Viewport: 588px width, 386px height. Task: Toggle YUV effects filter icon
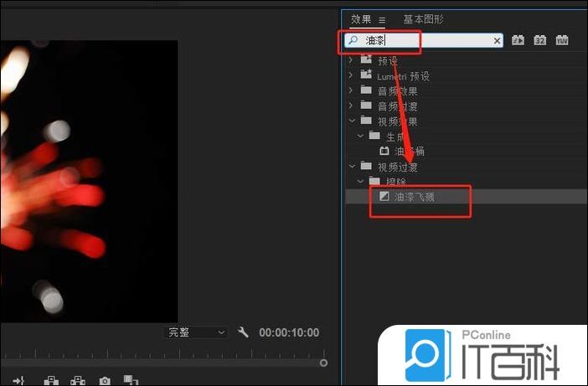coord(562,40)
